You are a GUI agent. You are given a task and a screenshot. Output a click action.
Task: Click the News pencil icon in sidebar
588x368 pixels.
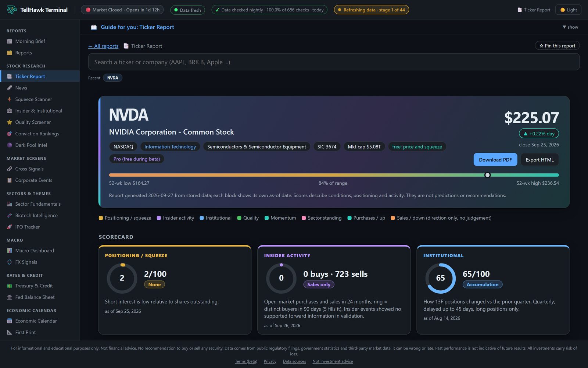(x=10, y=88)
